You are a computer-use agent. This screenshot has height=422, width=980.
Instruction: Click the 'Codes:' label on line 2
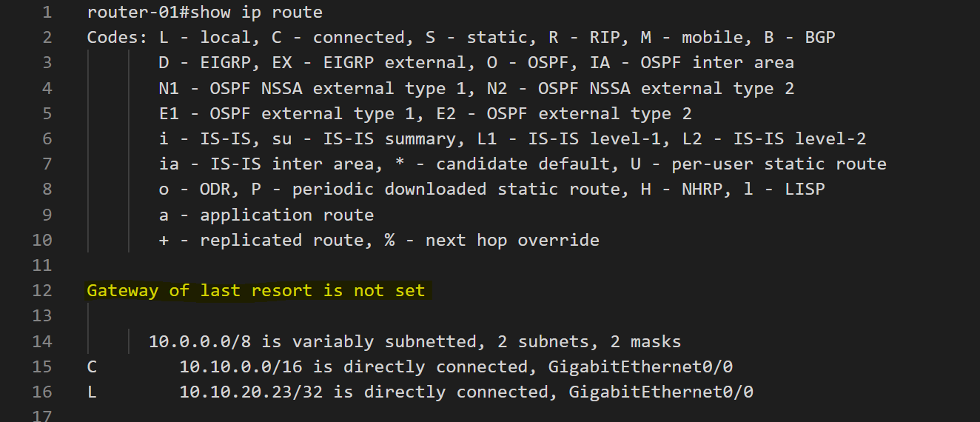pos(117,37)
